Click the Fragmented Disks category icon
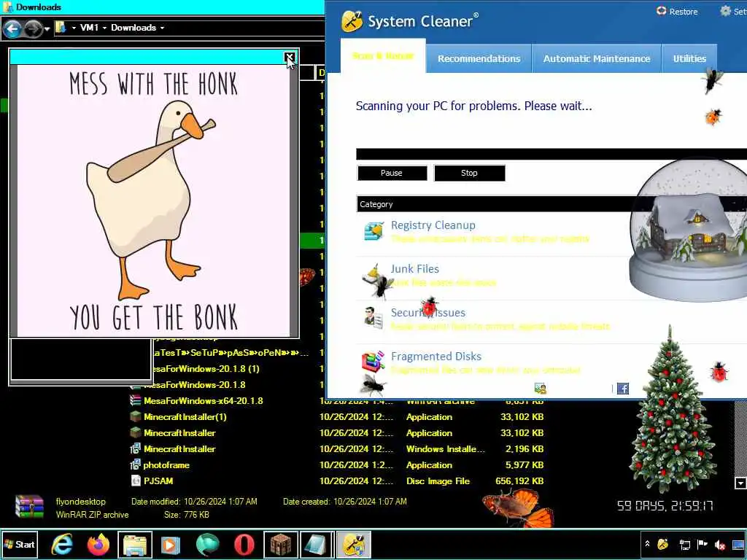The width and height of the screenshot is (747, 560). point(373,362)
